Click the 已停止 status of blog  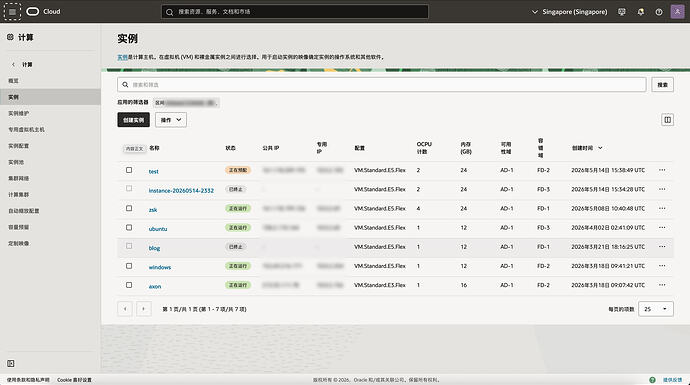[x=235, y=247]
